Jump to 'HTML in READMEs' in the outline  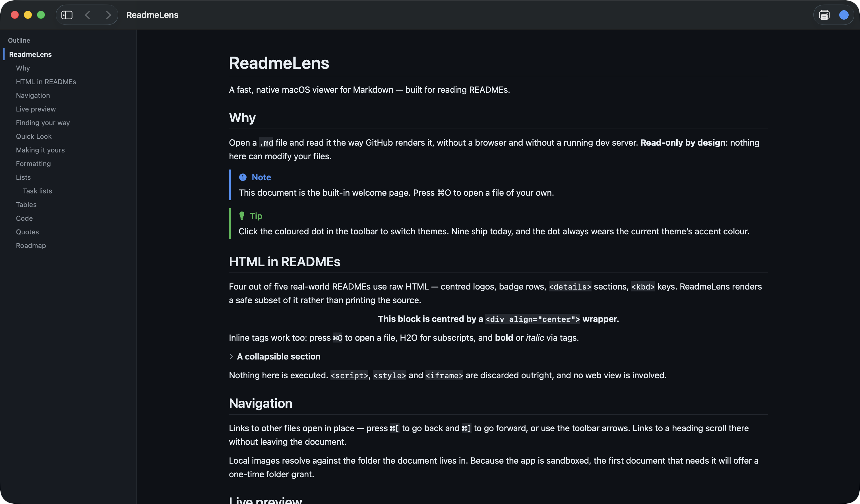point(46,82)
